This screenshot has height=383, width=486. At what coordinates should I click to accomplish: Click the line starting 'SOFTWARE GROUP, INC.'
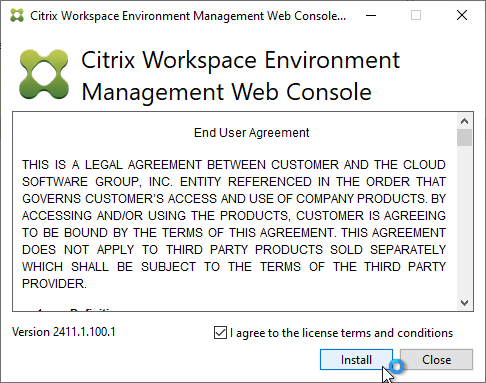click(x=234, y=182)
